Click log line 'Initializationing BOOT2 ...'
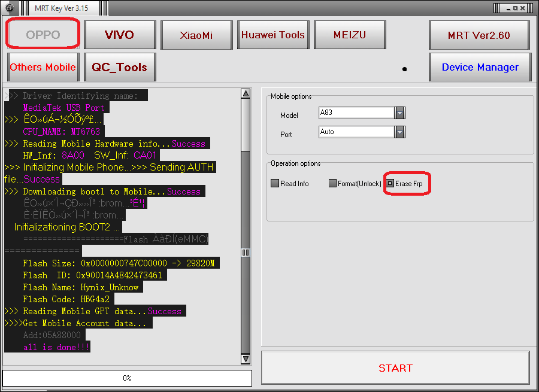Viewport: 539px width, 392px height. click(67, 227)
